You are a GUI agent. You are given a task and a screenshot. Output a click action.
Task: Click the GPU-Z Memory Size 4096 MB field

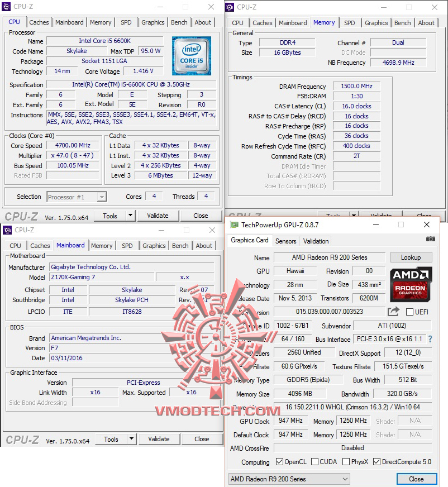click(300, 394)
